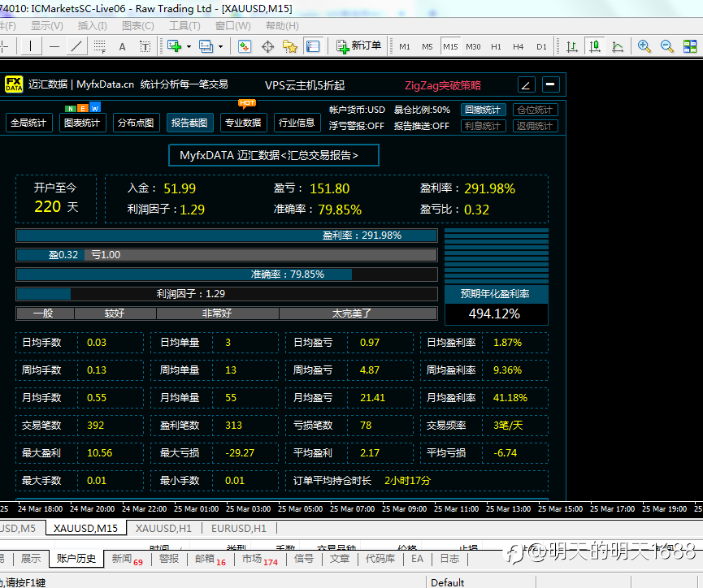
Task: Open the 邮箱 mailbox terminal tab
Action: (x=210, y=559)
